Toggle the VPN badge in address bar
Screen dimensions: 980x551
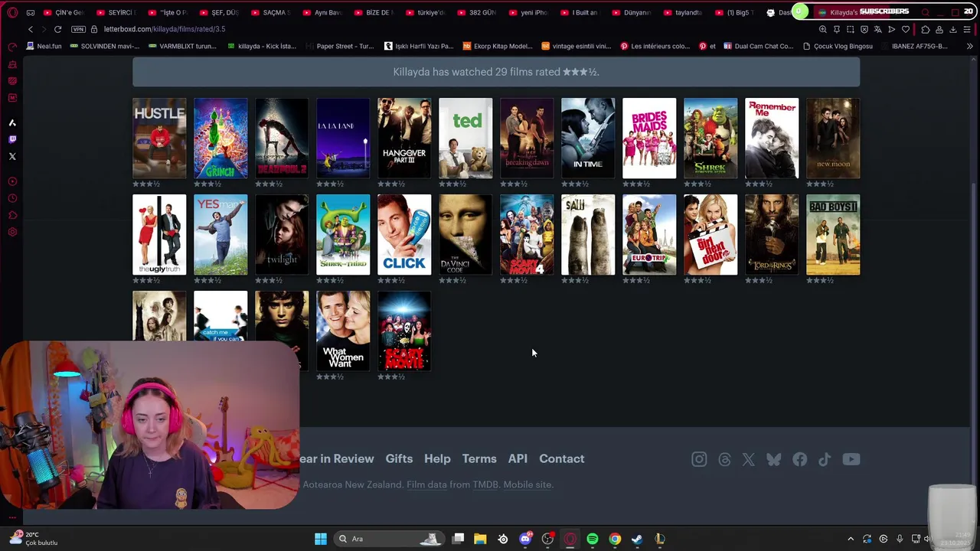(78, 29)
